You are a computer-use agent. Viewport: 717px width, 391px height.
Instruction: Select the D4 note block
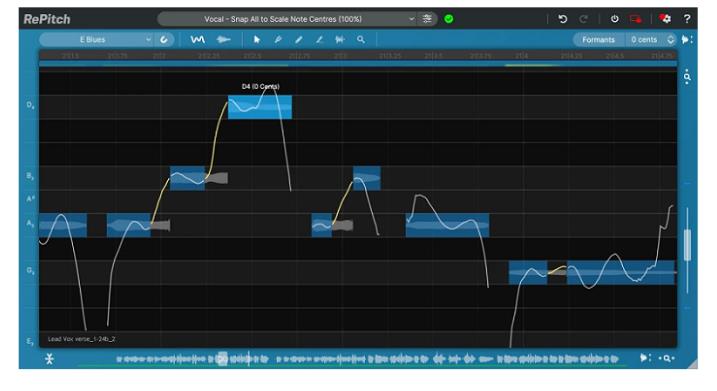pyautogui.click(x=260, y=107)
